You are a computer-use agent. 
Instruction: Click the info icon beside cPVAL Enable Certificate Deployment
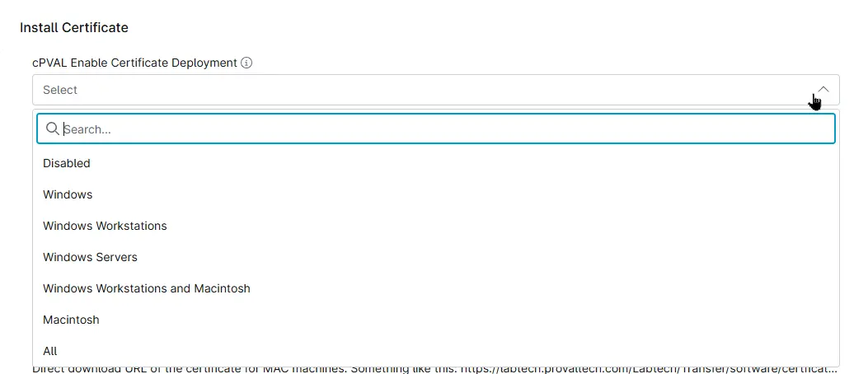pos(247,63)
